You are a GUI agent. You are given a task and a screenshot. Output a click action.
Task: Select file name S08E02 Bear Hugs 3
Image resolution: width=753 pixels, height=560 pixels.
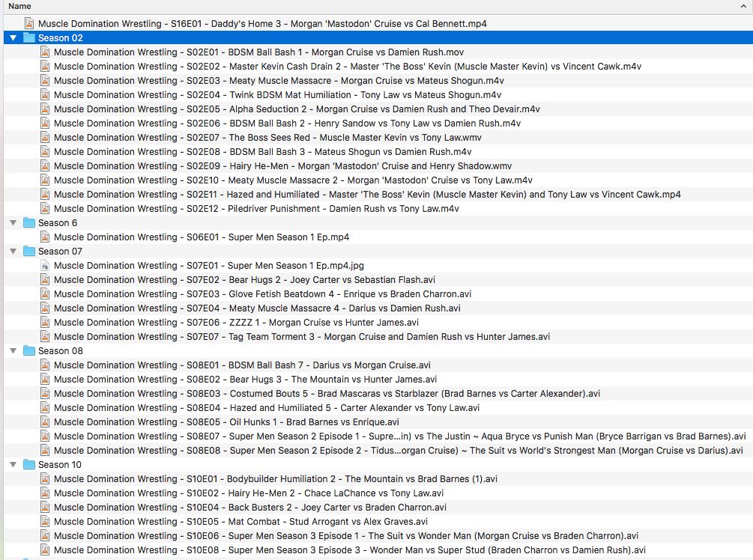[246, 379]
